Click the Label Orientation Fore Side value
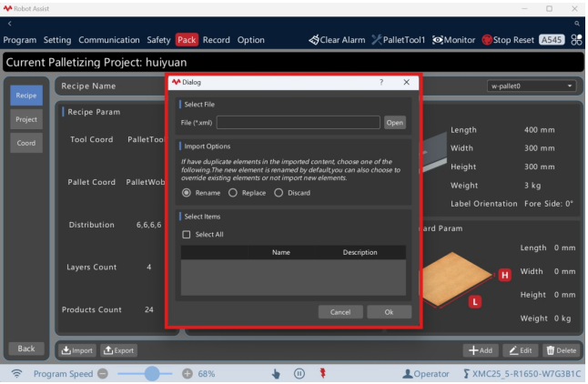Image resolution: width=588 pixels, height=384 pixels. coord(549,204)
